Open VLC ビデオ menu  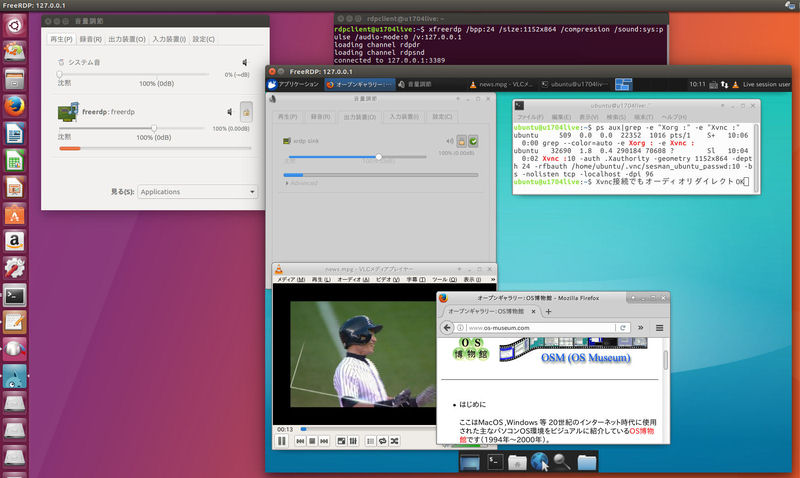click(x=388, y=280)
